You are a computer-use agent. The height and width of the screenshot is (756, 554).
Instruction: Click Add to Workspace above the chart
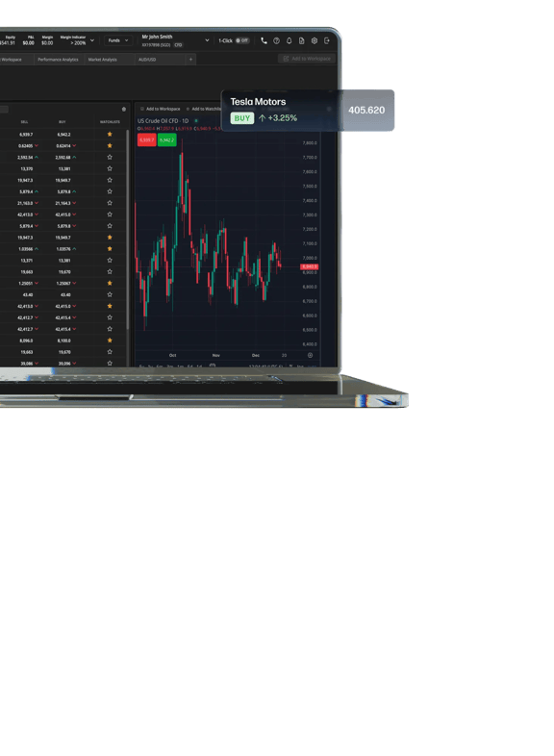point(160,109)
